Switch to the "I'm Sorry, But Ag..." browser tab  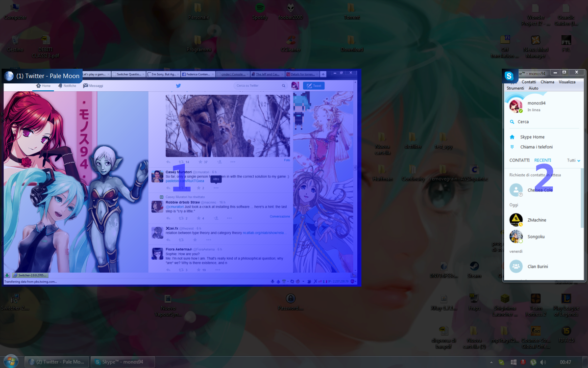[x=163, y=74]
